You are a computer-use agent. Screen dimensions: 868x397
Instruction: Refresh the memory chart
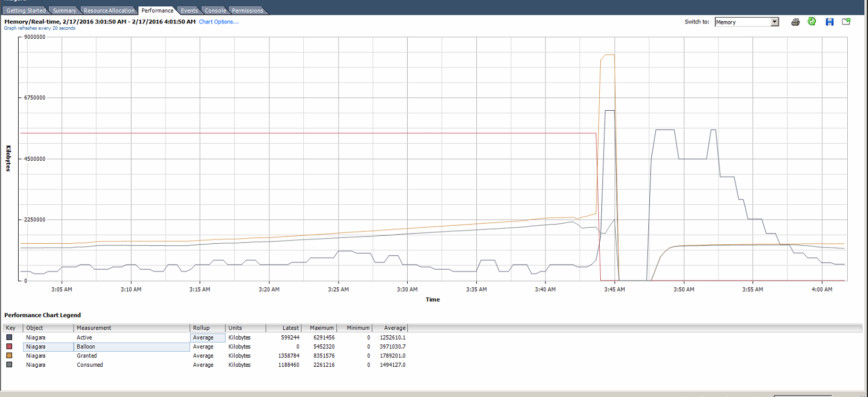tap(812, 21)
